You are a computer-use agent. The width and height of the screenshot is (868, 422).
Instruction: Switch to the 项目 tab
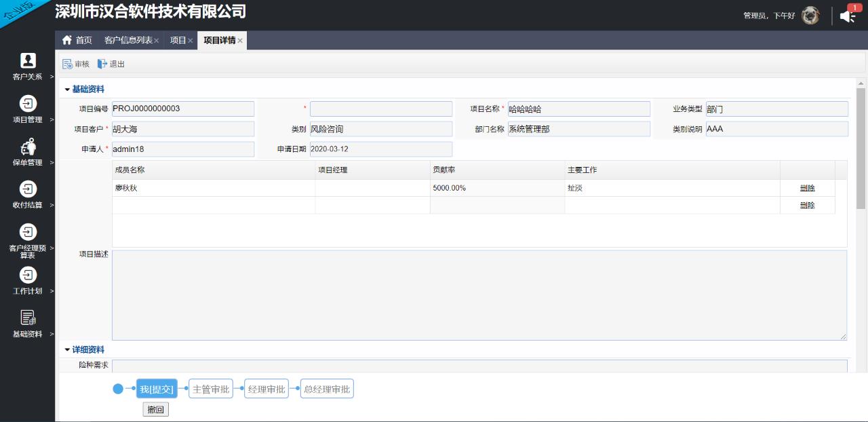click(x=178, y=41)
